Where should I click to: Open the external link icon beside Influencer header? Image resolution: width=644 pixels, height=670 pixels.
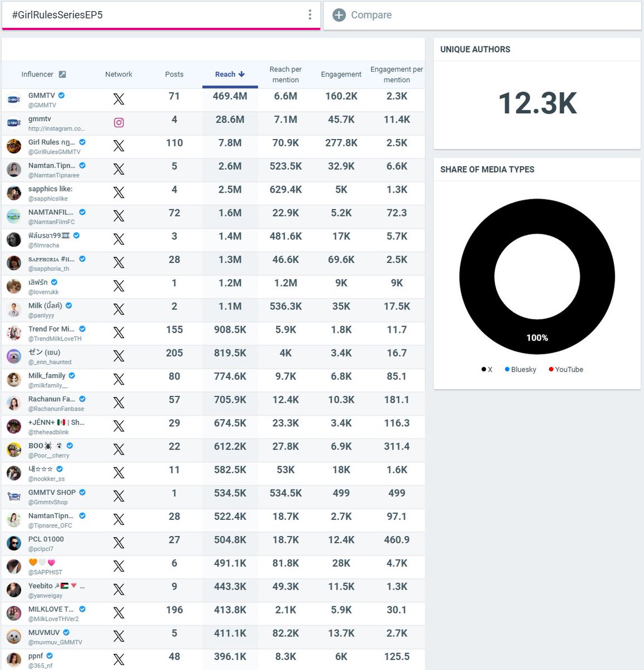click(x=62, y=74)
